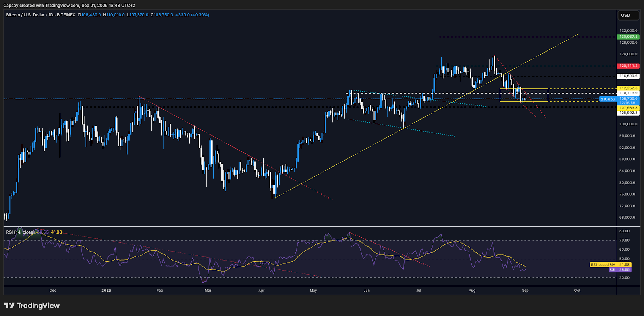This screenshot has height=316, width=644.
Task: Open the RSI (14, close) indicator legend
Action: tap(20, 232)
